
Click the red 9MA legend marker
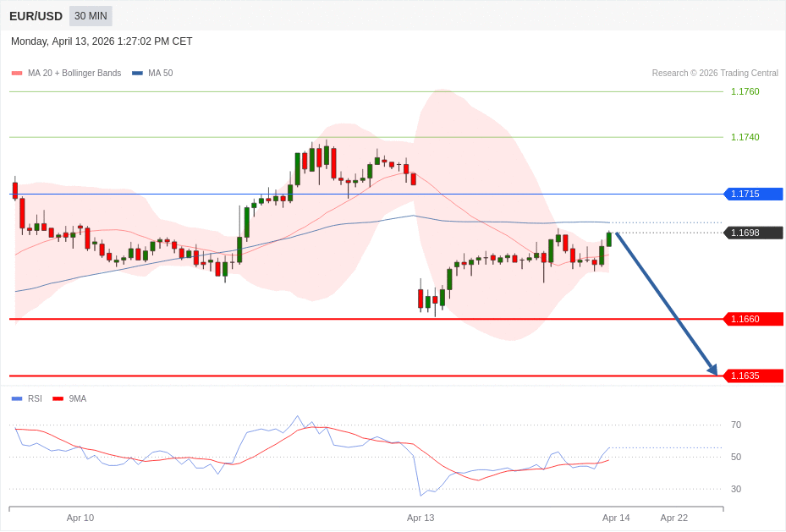pos(58,398)
